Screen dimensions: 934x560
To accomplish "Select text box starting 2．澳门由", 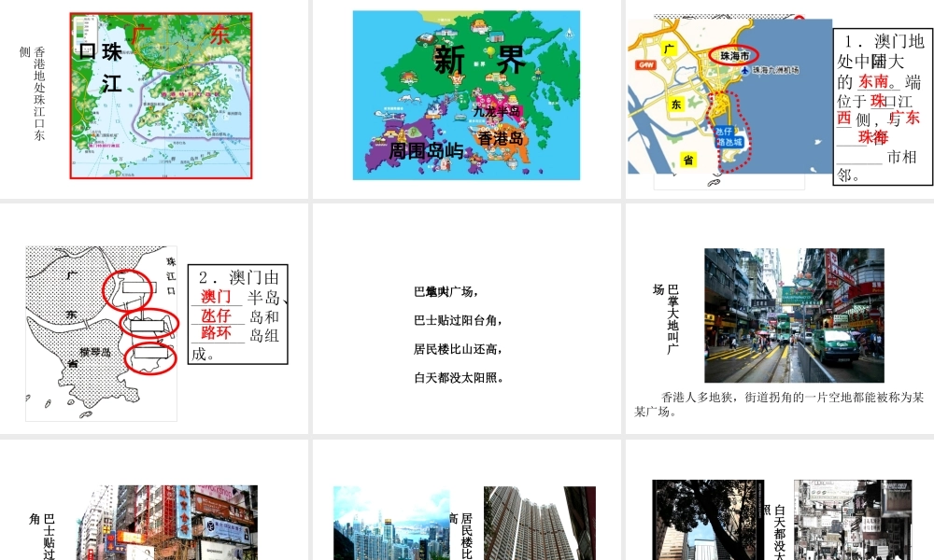I will pyautogui.click(x=237, y=315).
